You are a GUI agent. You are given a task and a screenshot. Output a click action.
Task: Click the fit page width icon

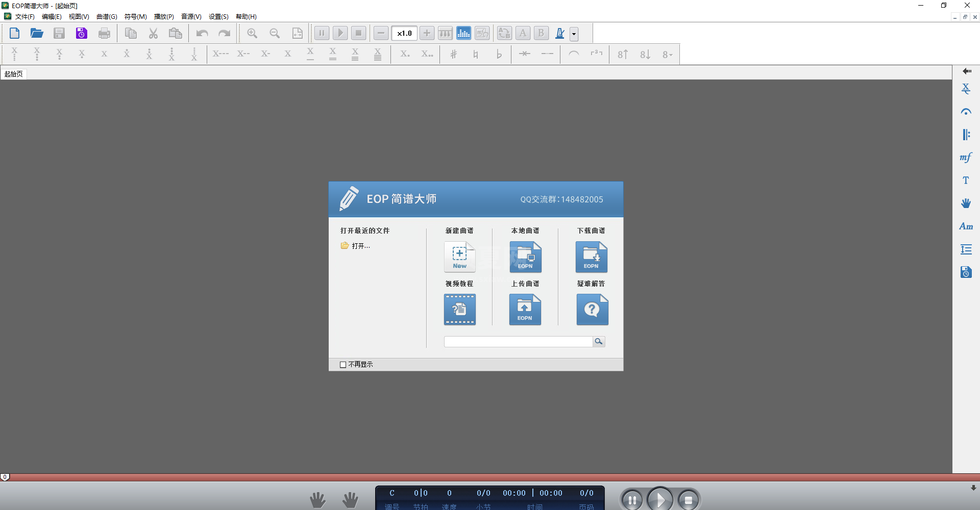[297, 34]
